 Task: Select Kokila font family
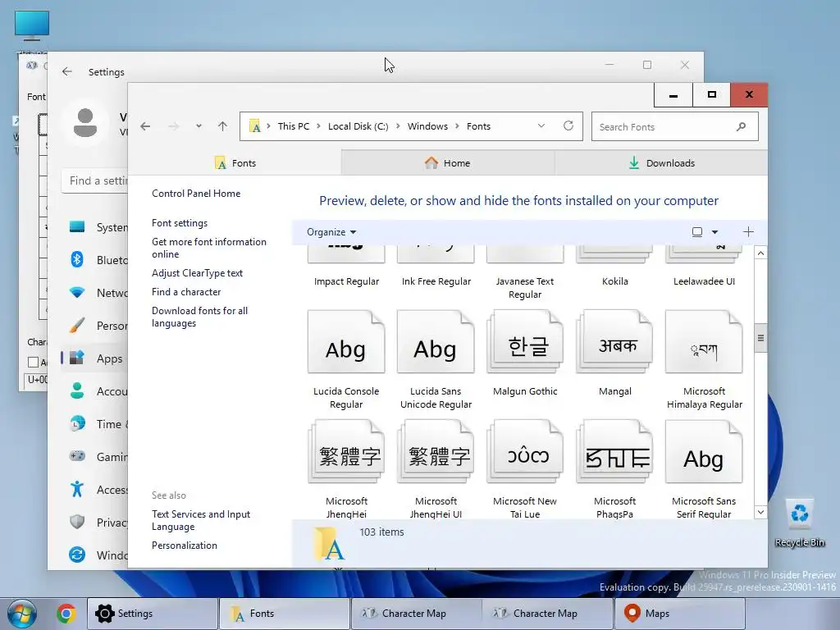pos(614,267)
